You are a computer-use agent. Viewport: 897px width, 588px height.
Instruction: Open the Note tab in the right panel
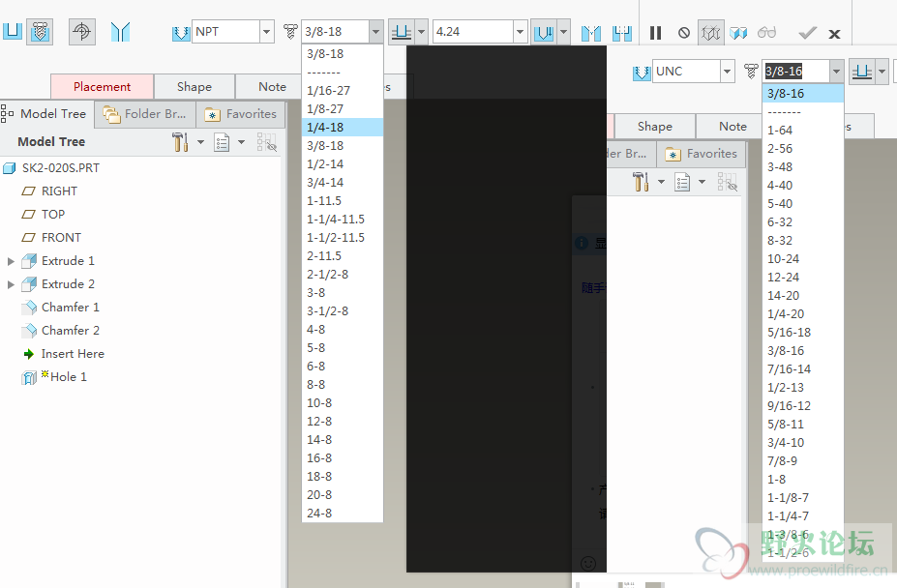733,127
